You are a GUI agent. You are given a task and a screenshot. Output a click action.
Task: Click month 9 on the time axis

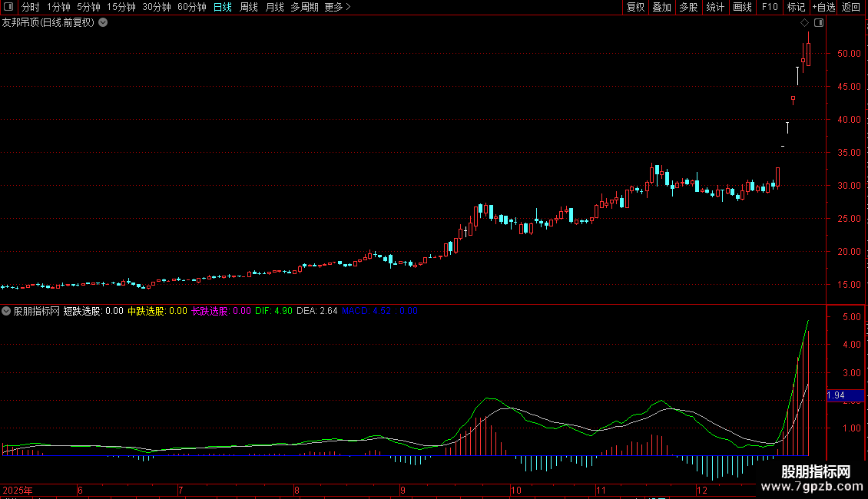pos(403,490)
